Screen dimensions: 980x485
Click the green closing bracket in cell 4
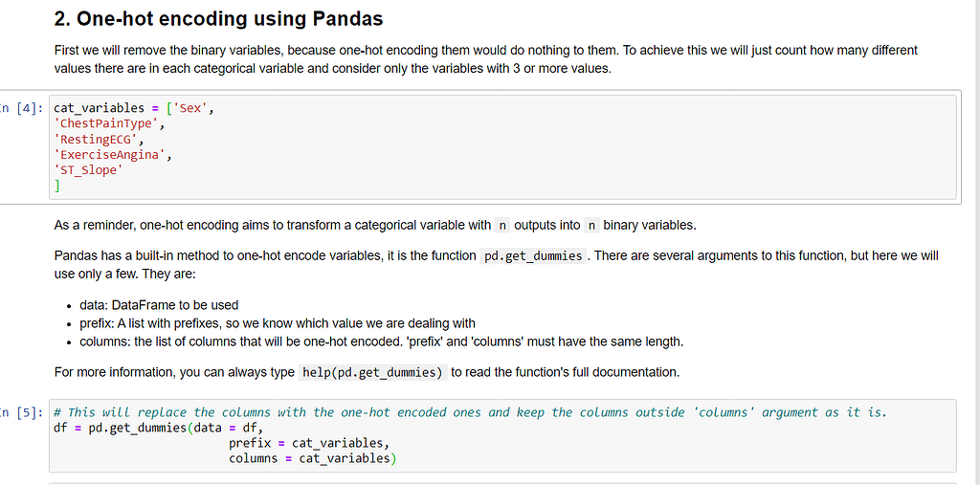[x=57, y=185]
